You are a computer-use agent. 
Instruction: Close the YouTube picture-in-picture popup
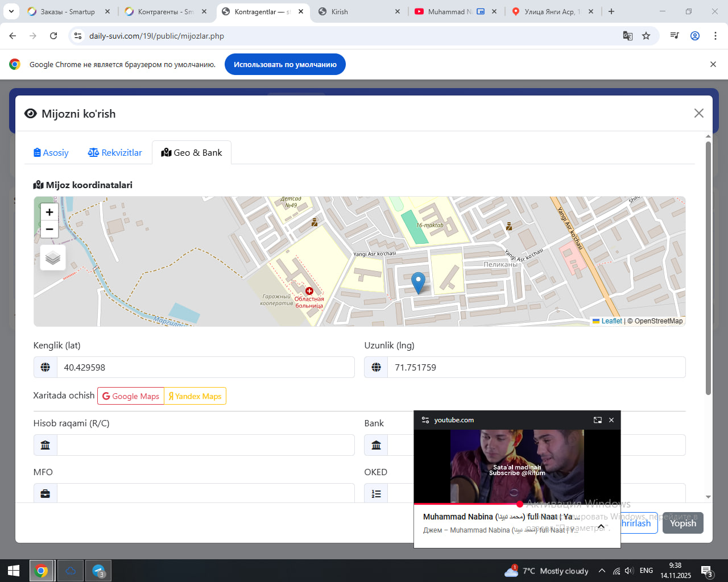pyautogui.click(x=611, y=420)
